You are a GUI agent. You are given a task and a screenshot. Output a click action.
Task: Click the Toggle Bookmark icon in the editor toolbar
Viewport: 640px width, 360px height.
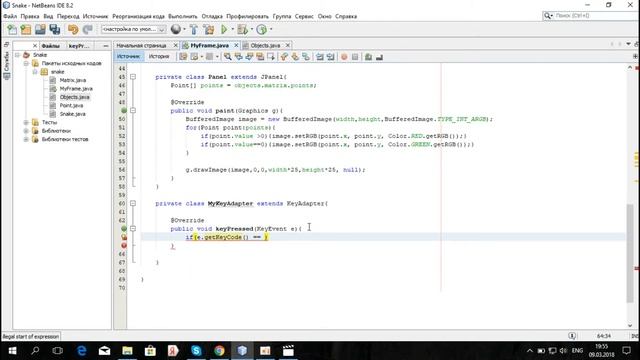306,57
